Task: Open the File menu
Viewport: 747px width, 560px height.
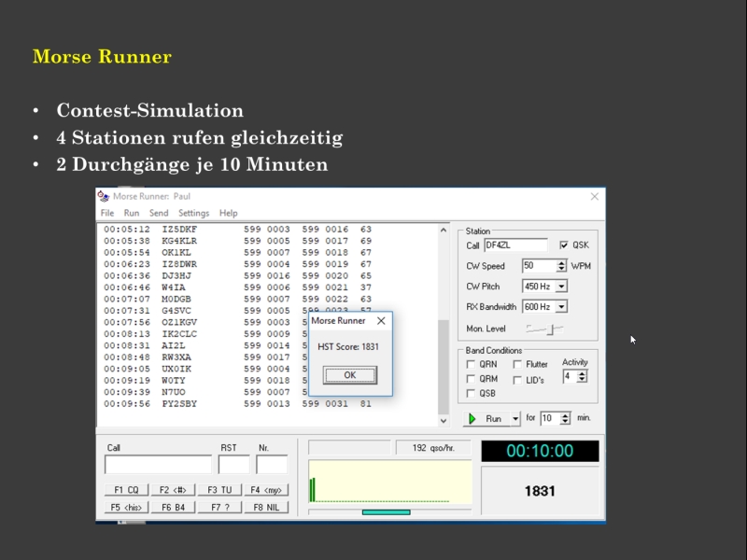Action: 107,213
